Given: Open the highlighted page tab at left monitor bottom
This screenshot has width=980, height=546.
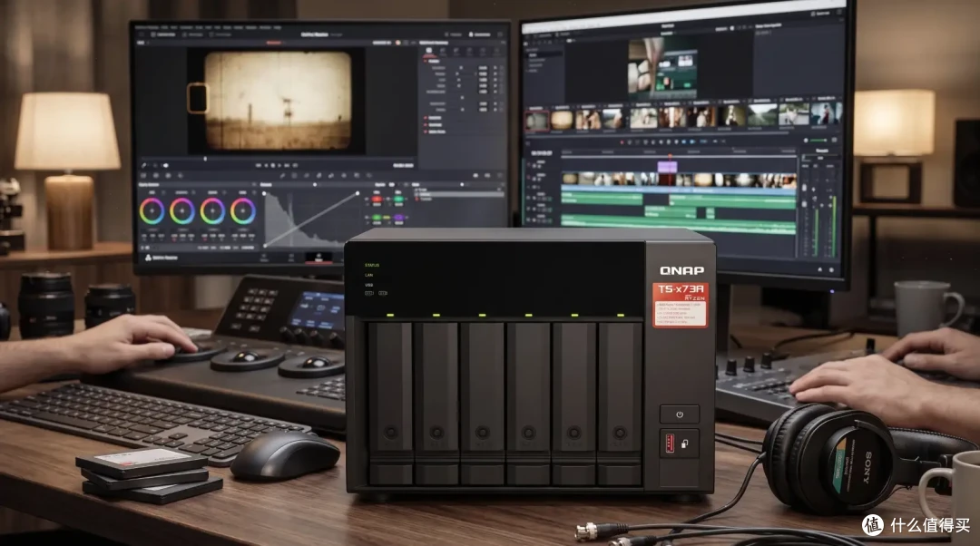Looking at the screenshot, I should (x=318, y=258).
